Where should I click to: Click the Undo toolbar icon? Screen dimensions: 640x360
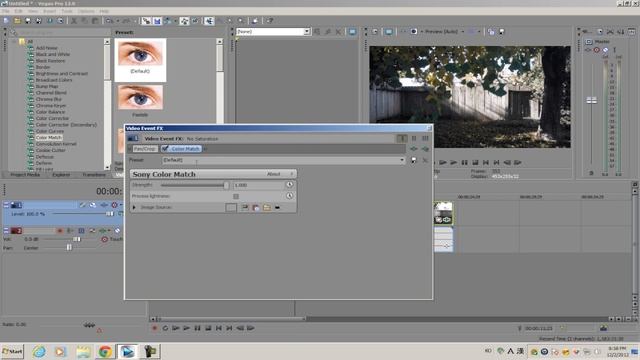(109, 20)
